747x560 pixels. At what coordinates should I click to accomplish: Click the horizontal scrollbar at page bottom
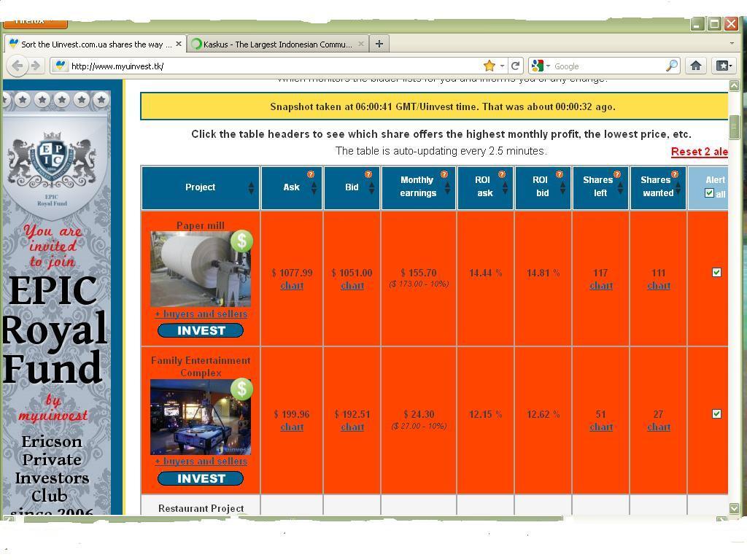pos(293,518)
